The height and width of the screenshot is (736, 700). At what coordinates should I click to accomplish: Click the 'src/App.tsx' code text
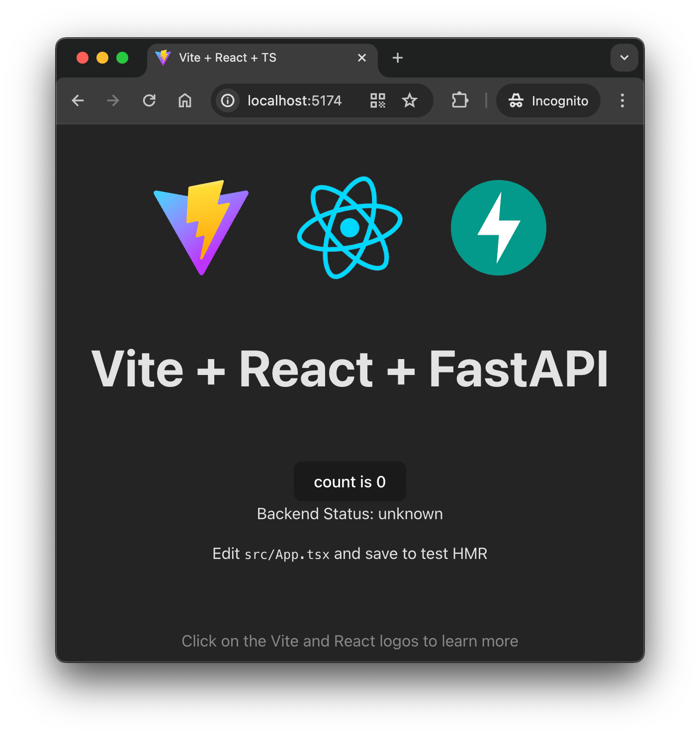point(287,554)
